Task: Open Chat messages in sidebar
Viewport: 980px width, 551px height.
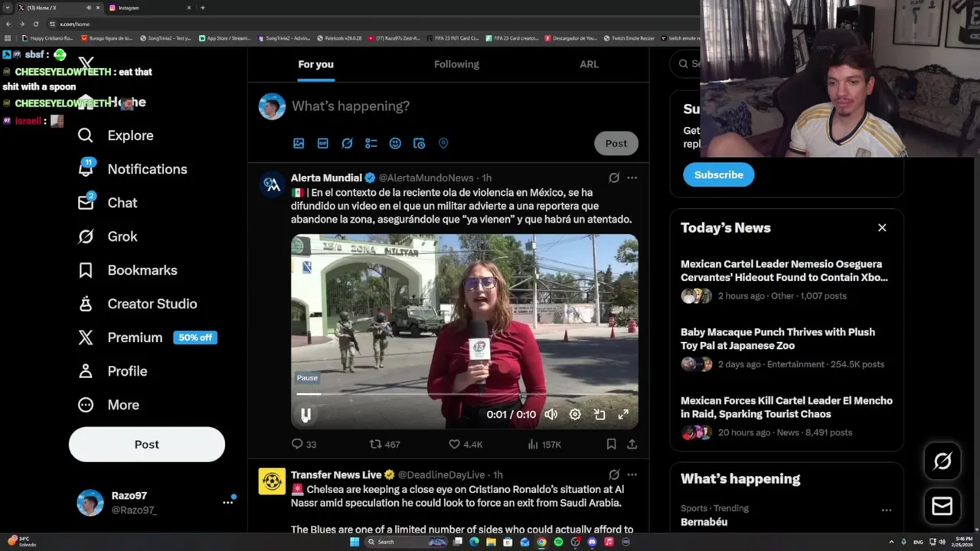Action: 107,203
